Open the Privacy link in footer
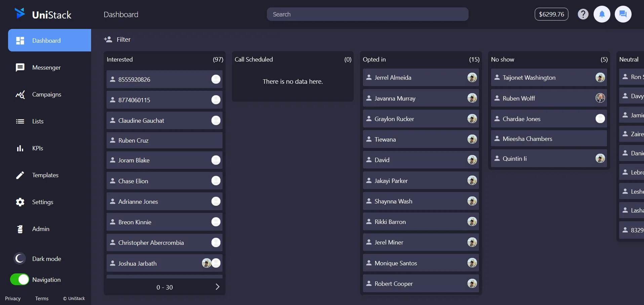Image resolution: width=644 pixels, height=305 pixels. click(12, 298)
